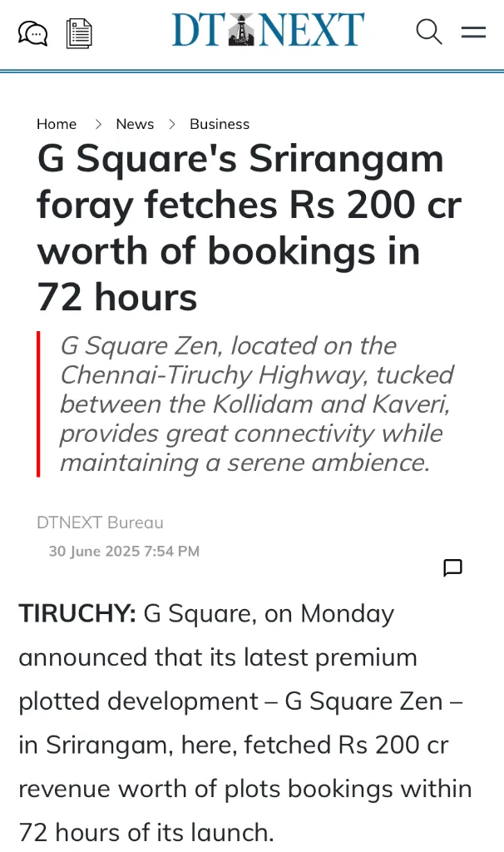
Task: Open Business breadcrumb category
Action: 220,124
